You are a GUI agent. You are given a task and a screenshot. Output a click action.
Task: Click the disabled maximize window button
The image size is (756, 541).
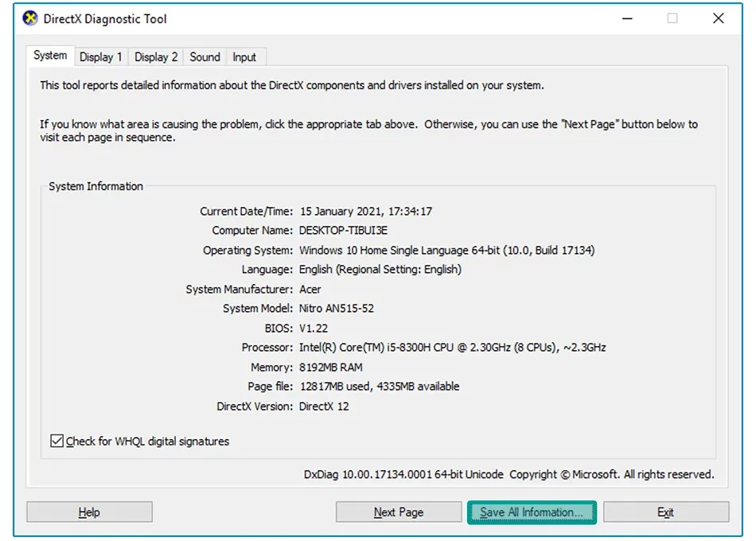pos(672,18)
